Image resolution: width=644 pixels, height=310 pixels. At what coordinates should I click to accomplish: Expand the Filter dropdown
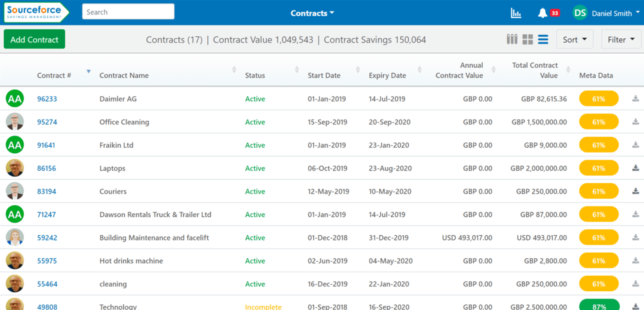tap(621, 40)
